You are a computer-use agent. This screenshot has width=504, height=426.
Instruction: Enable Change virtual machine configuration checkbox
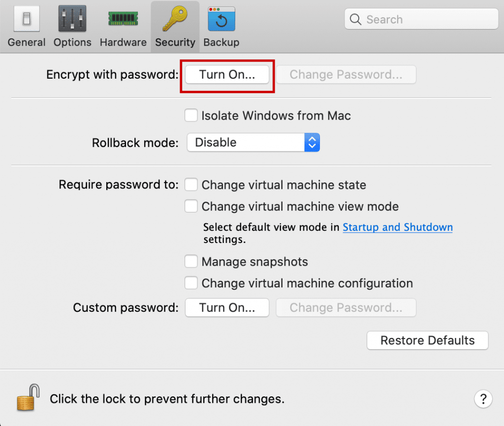tap(191, 283)
